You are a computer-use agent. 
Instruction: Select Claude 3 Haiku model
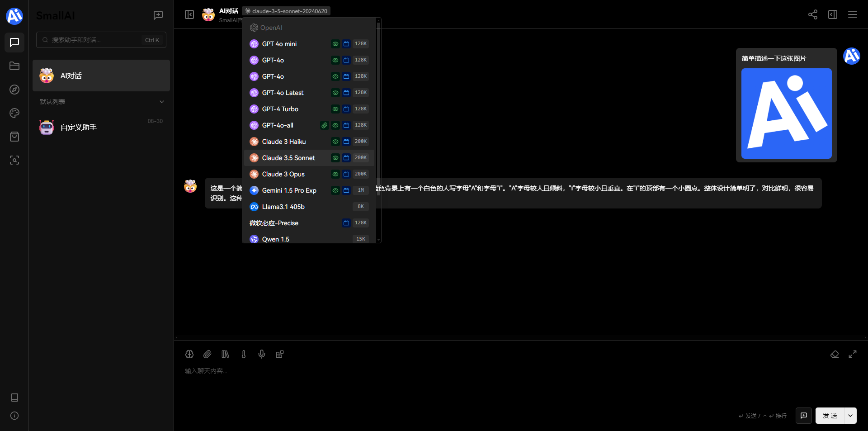(x=309, y=142)
